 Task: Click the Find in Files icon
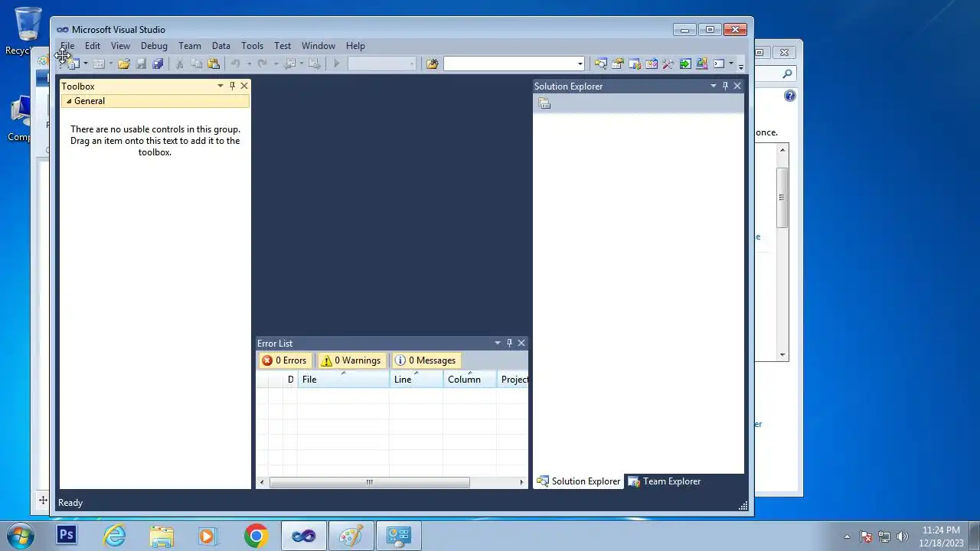point(432,64)
